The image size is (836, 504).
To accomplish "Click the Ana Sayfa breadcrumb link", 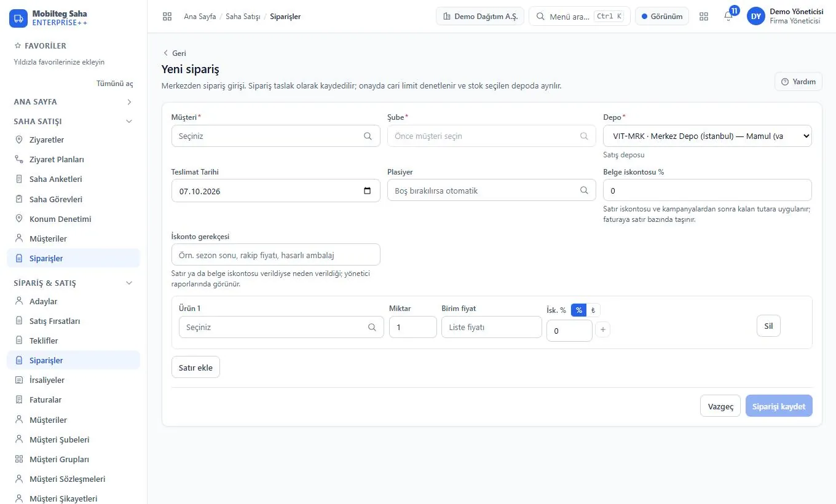I will click(x=200, y=17).
